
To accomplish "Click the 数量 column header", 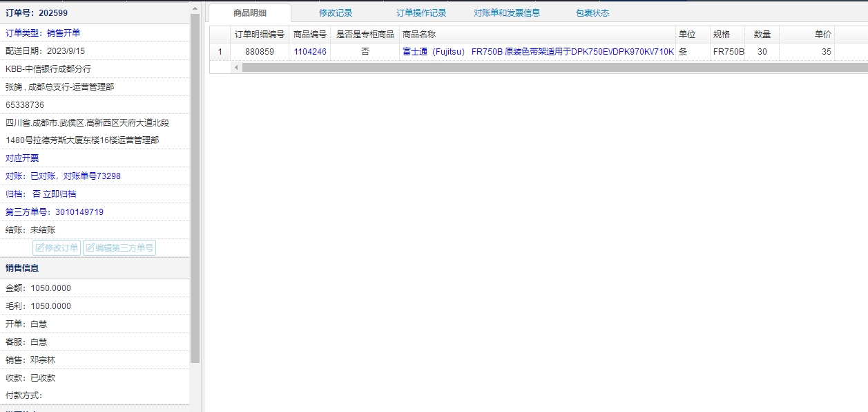I will 762,34.
